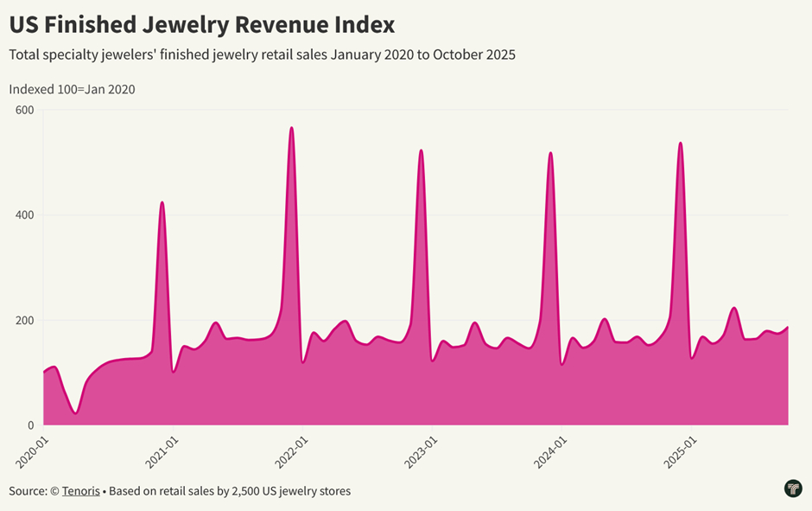Image resolution: width=812 pixels, height=511 pixels.
Task: Select the 2021-01 x-axis label
Action: 161,450
